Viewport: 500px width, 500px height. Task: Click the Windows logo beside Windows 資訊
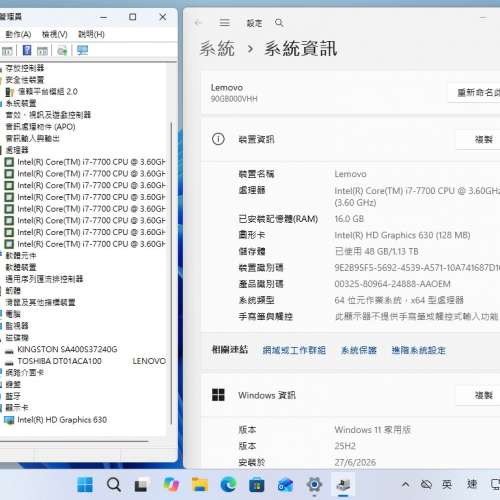coord(218,395)
